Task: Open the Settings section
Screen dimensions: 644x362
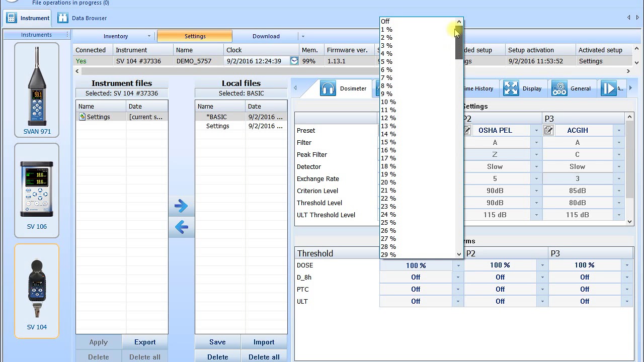Action: (x=195, y=36)
